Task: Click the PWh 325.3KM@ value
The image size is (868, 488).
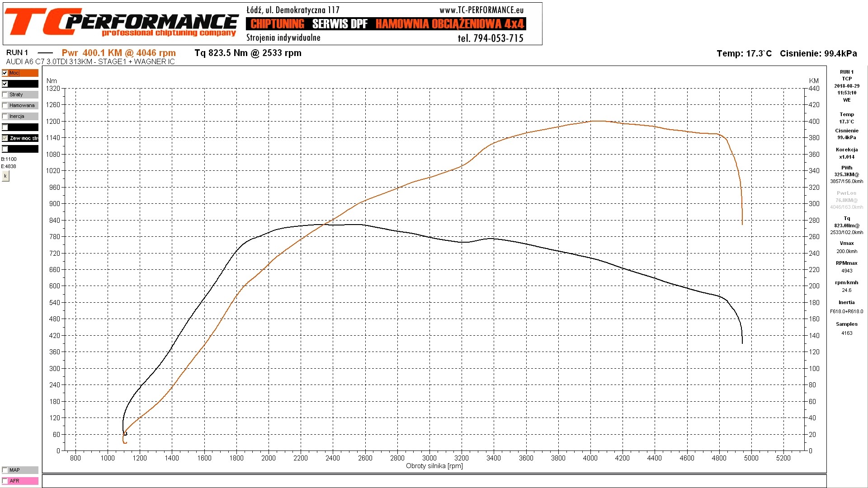Action: [847, 174]
